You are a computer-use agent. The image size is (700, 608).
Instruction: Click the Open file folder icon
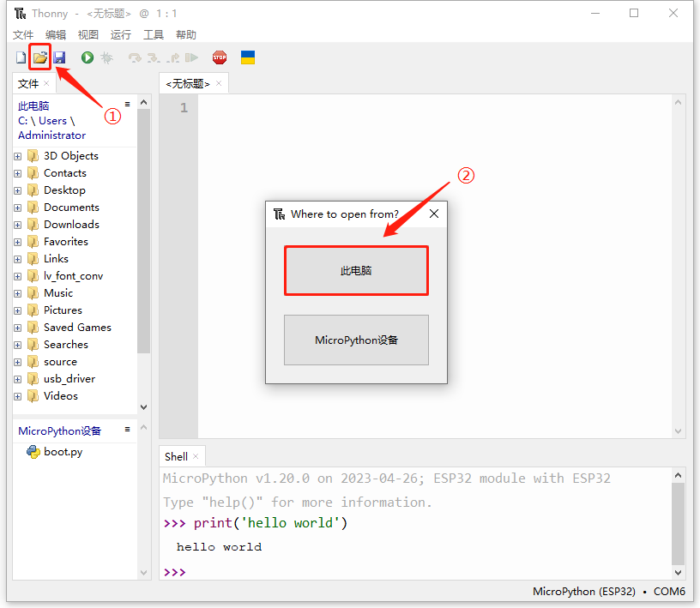tap(40, 57)
